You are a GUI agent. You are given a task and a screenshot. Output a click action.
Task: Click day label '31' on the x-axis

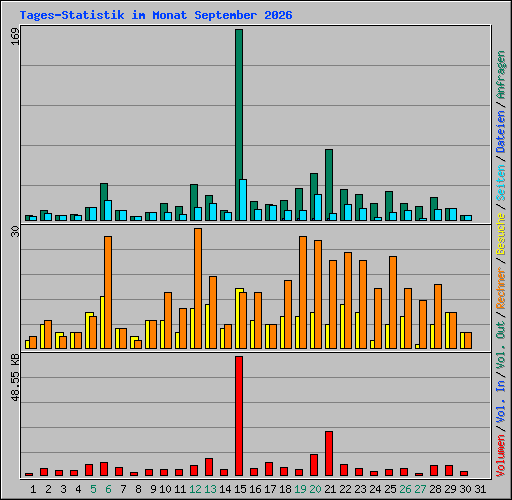coord(480,489)
